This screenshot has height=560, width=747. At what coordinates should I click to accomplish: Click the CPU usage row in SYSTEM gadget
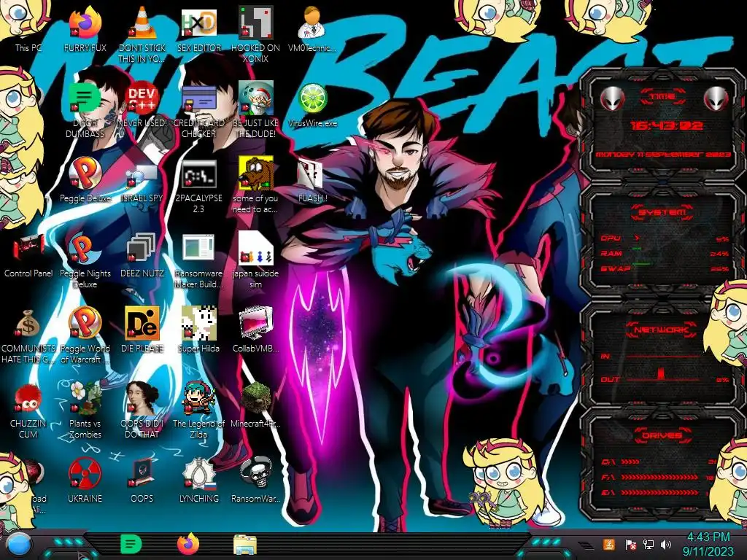pyautogui.click(x=665, y=238)
